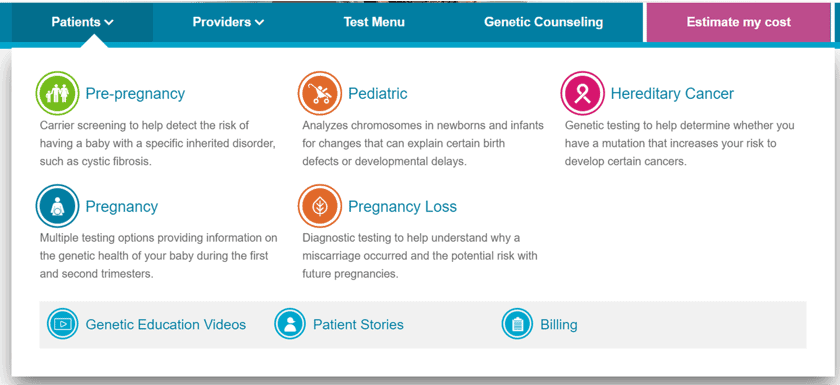Click the orange Pediatric stroller icon

320,93
